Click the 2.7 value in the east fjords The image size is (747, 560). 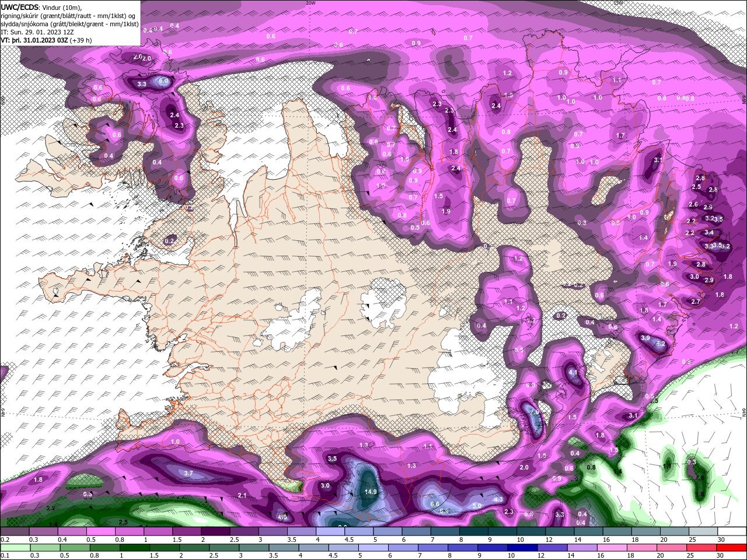click(695, 302)
